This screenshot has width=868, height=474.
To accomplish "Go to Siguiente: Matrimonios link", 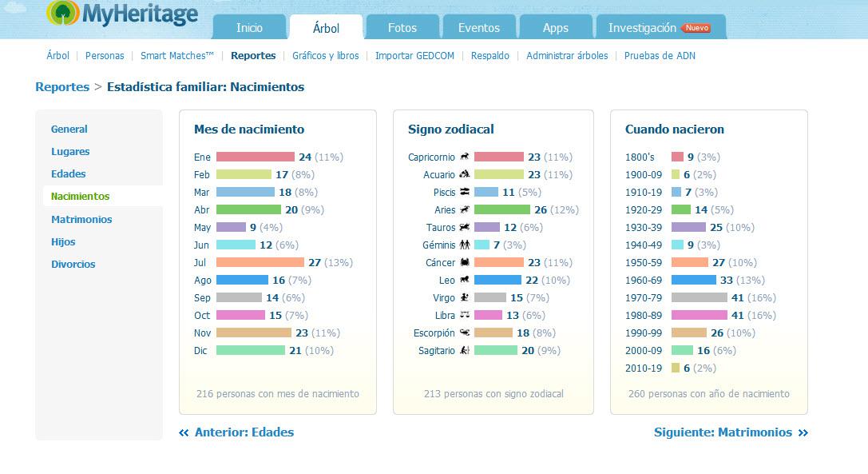I will [x=731, y=432].
